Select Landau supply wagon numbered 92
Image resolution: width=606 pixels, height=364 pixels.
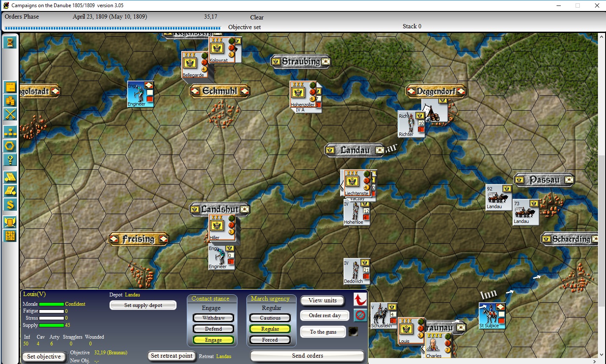pos(499,197)
